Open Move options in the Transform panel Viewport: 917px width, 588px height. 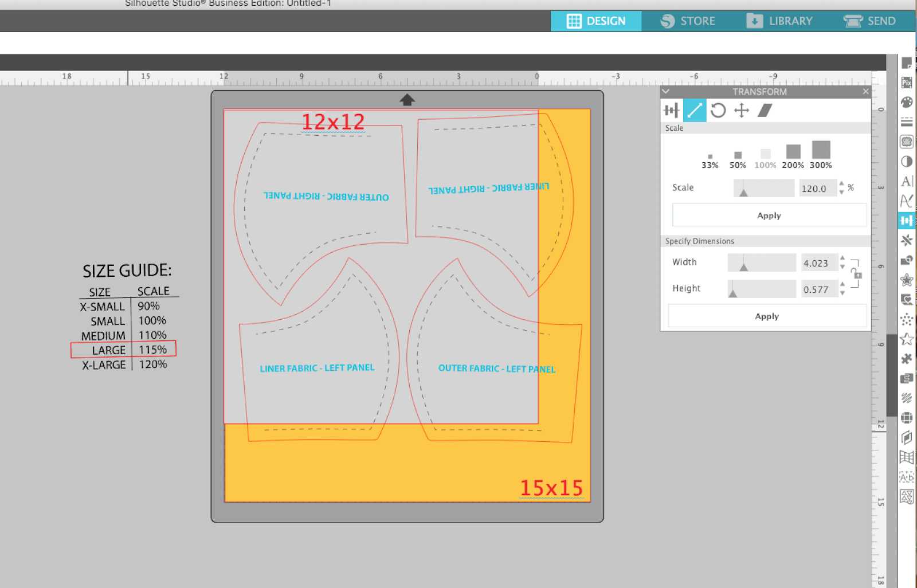tap(742, 110)
